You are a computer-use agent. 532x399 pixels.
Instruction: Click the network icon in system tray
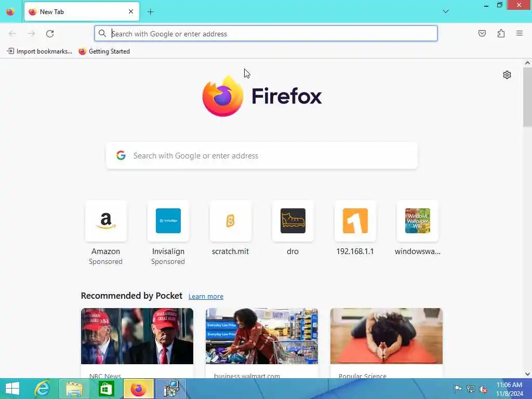tap(470, 389)
